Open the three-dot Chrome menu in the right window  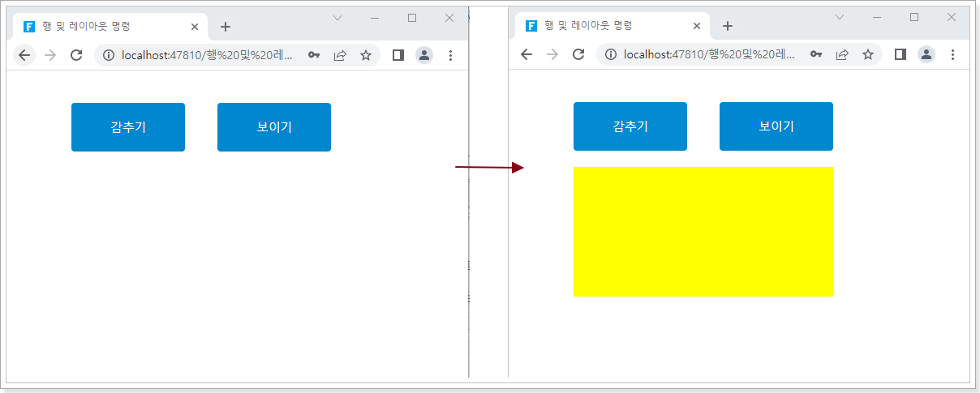[x=952, y=54]
